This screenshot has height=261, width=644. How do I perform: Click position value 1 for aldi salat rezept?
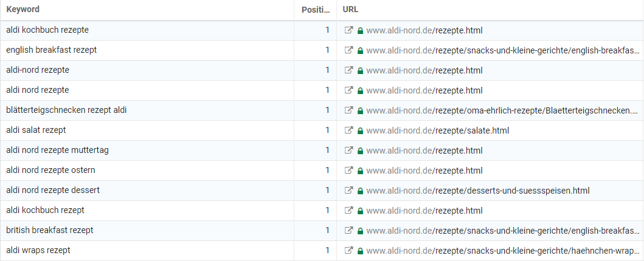(327, 130)
